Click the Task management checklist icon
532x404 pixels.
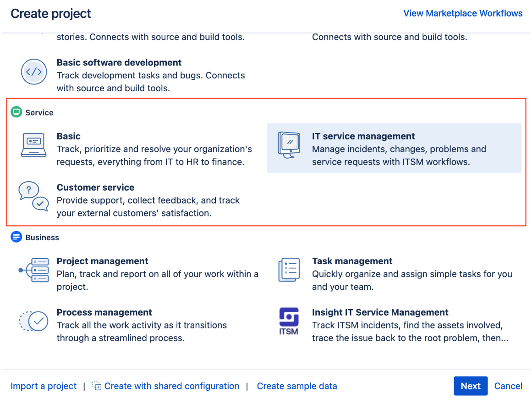tap(289, 270)
